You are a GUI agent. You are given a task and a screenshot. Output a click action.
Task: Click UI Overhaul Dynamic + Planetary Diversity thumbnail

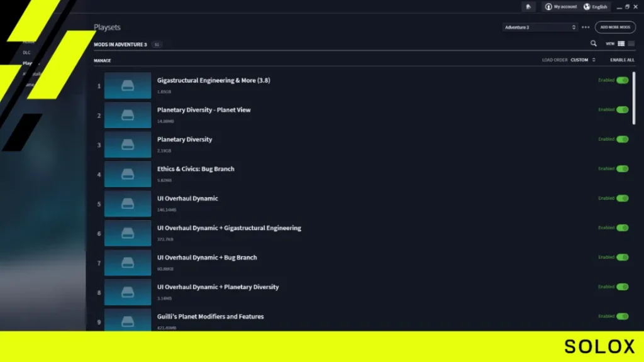128,292
